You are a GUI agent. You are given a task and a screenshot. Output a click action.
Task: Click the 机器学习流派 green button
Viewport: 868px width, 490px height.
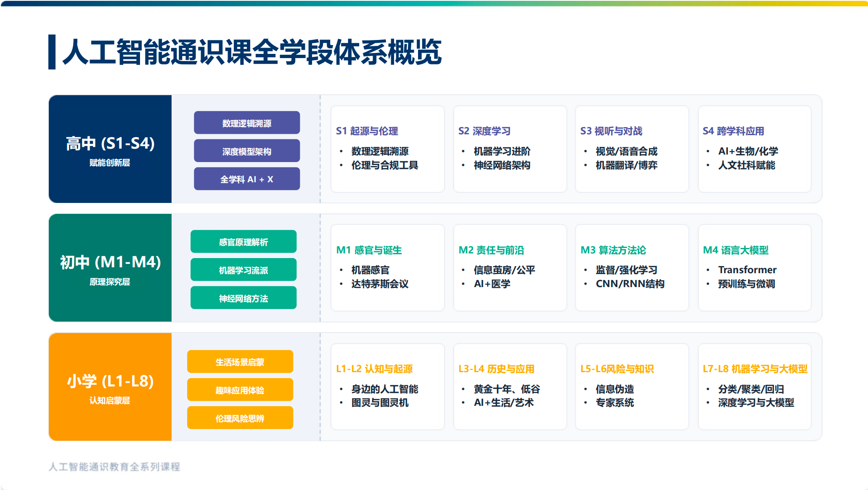[243, 270]
